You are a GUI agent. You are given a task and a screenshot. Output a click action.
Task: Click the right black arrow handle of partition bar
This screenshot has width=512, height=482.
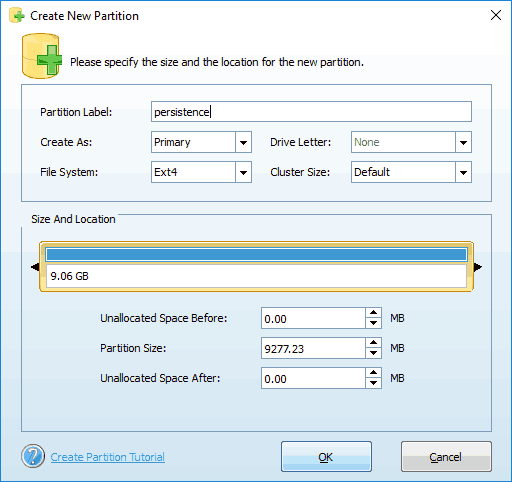pos(478,267)
